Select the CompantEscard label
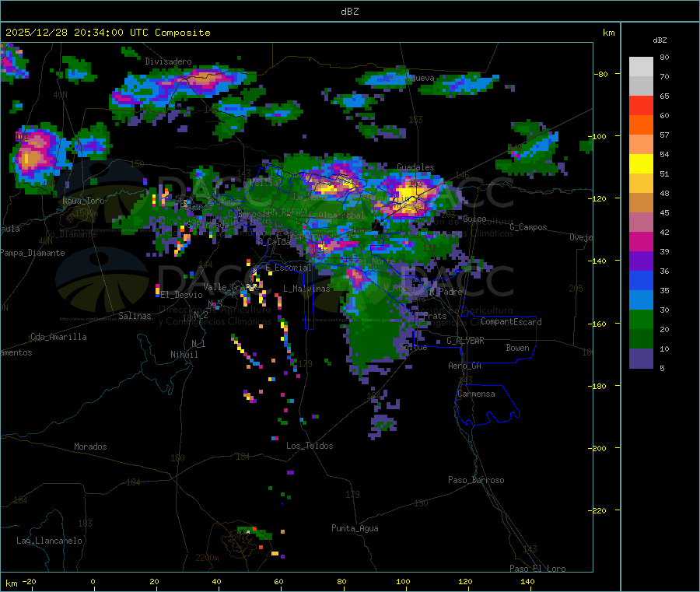The image size is (700, 592). pos(511,322)
